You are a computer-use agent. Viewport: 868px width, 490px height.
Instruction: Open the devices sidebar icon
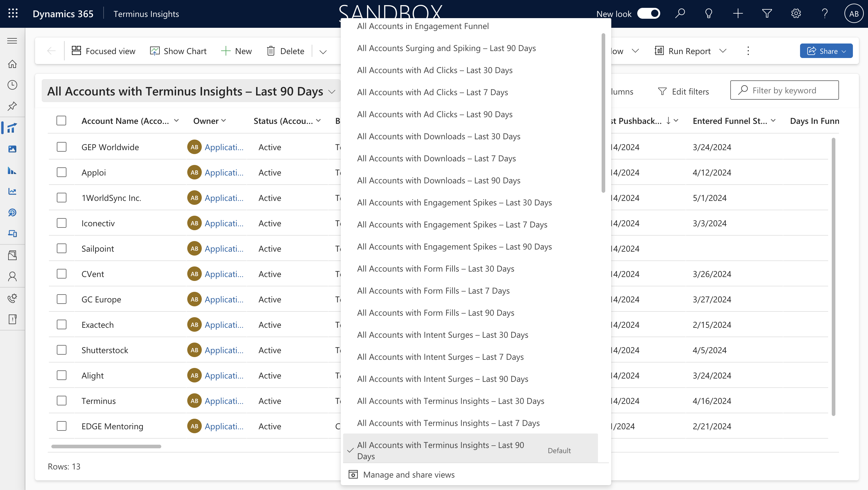[x=12, y=234]
